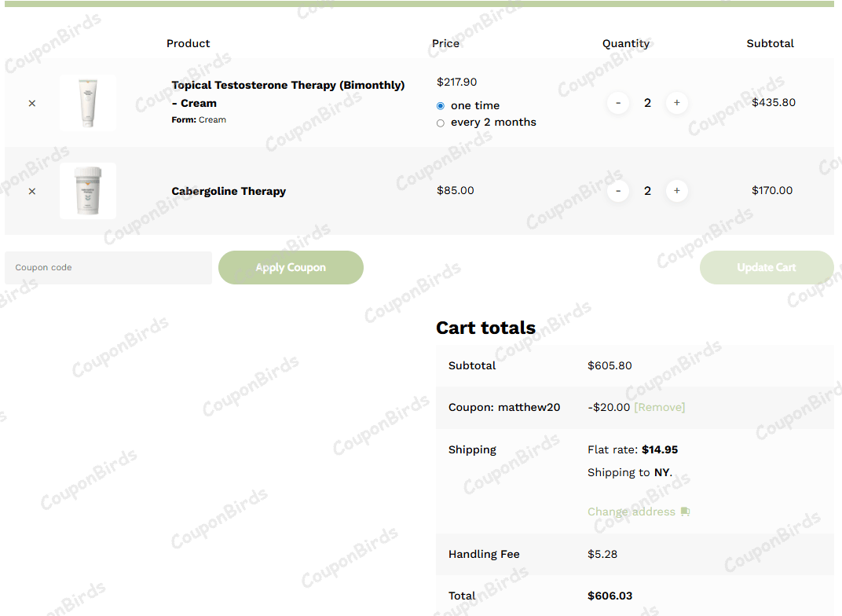Decrease Testosterone cream quantity with minus
The image size is (842, 616).
[x=618, y=103]
